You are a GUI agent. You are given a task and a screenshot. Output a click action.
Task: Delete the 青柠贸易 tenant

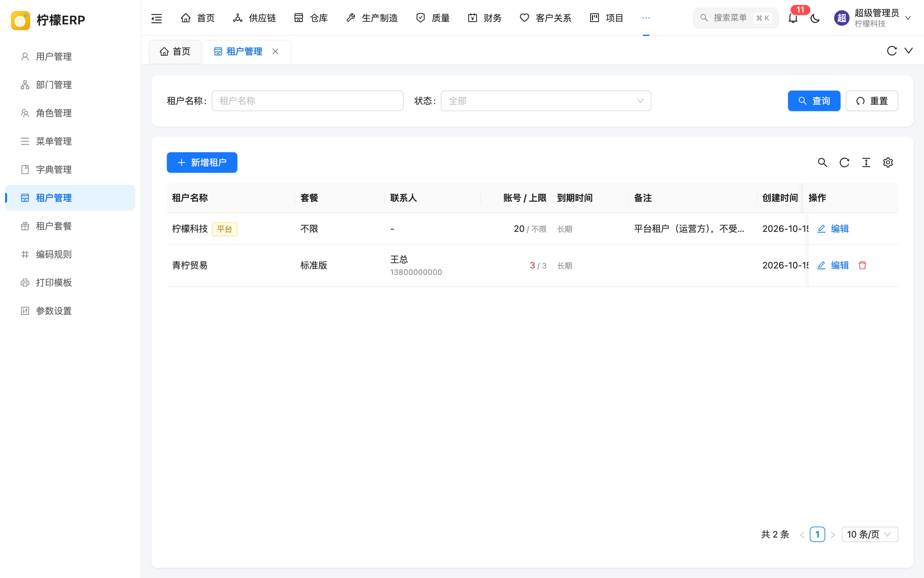(x=862, y=265)
